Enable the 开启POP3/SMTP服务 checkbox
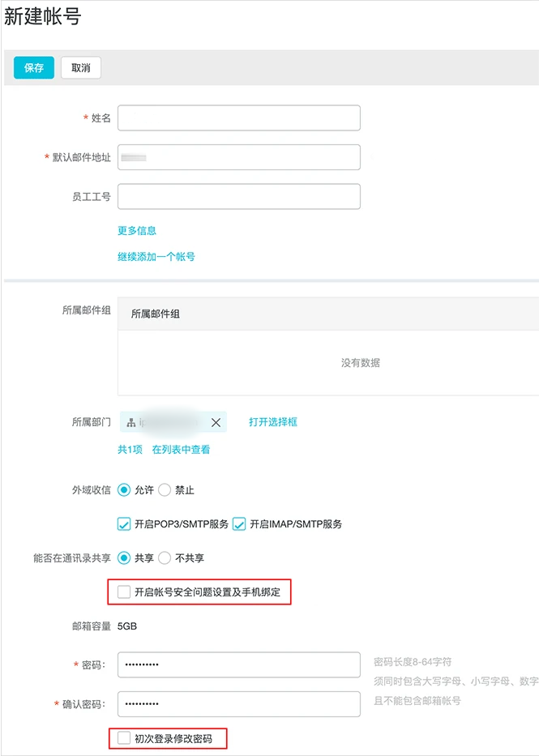The width and height of the screenshot is (539, 756). (124, 523)
